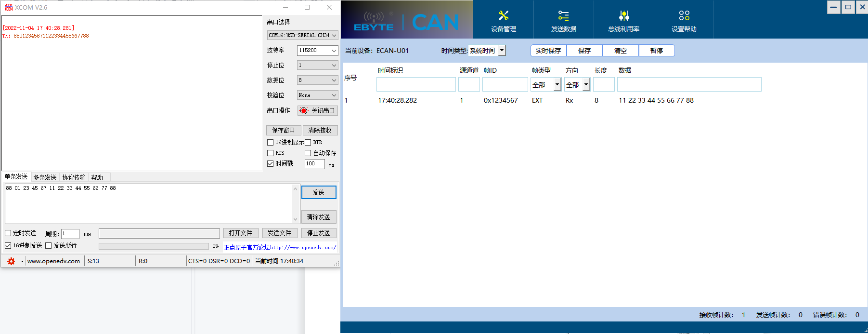Viewport: 868px width, 334px height.
Task: Close the XCOM V2.6 window
Action: point(329,7)
